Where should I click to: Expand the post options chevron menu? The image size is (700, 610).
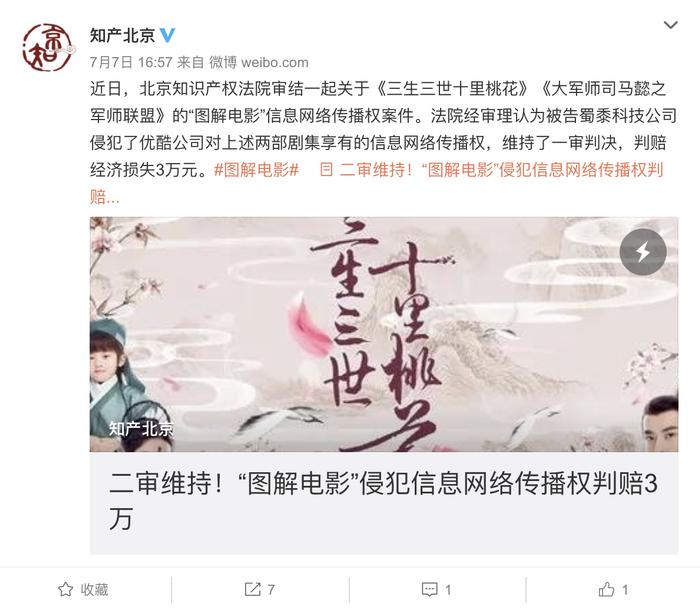671,25
